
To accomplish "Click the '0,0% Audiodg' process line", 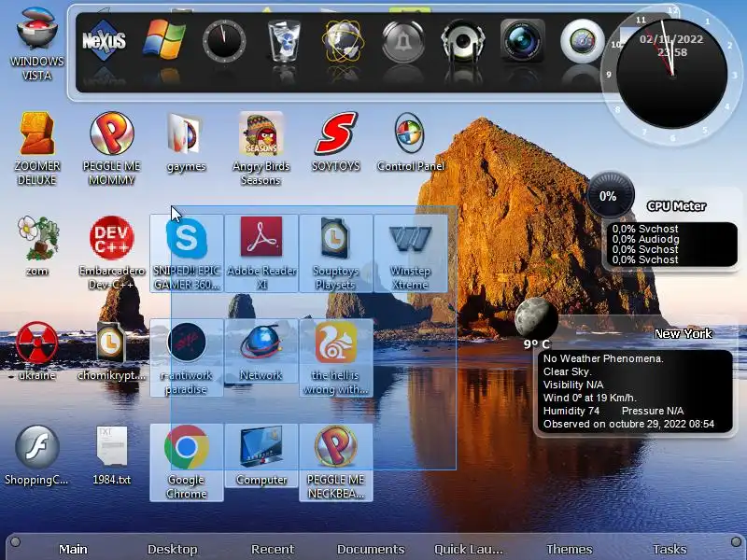I will point(645,239).
